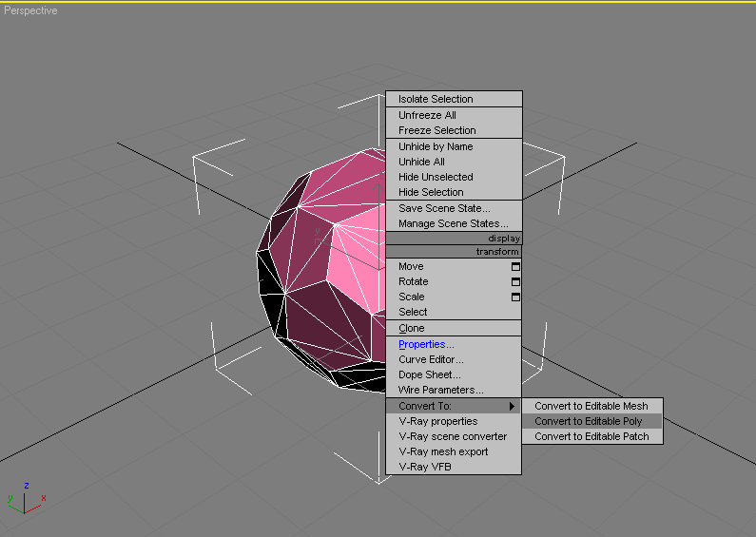Choose Select from the transform menu

tap(454, 312)
